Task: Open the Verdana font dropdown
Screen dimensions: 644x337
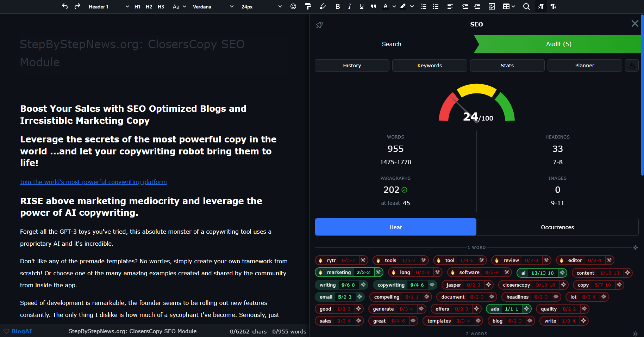Action: [213, 7]
